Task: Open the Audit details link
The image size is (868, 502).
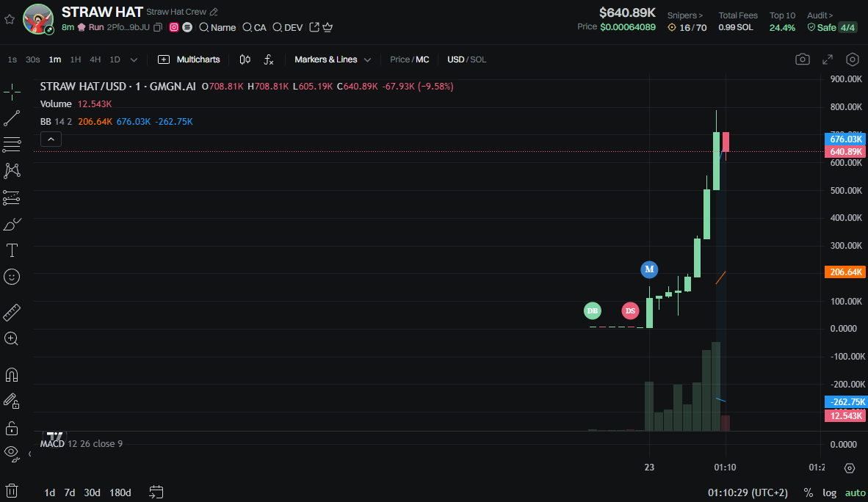Action: click(820, 15)
